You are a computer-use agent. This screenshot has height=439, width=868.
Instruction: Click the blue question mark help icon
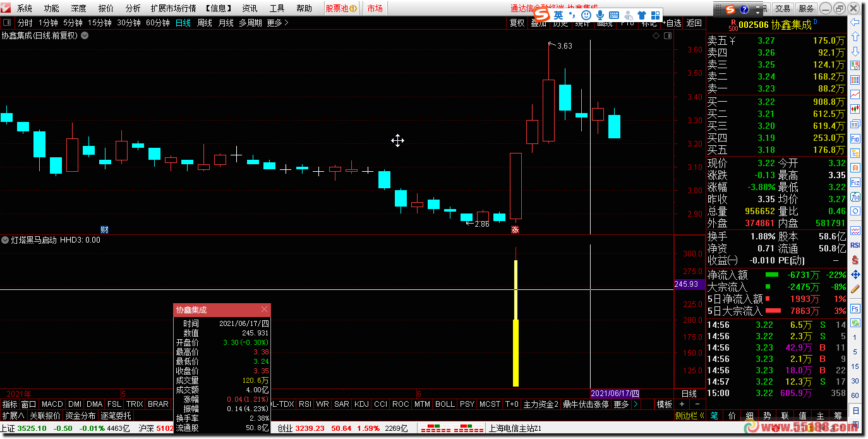(744, 9)
